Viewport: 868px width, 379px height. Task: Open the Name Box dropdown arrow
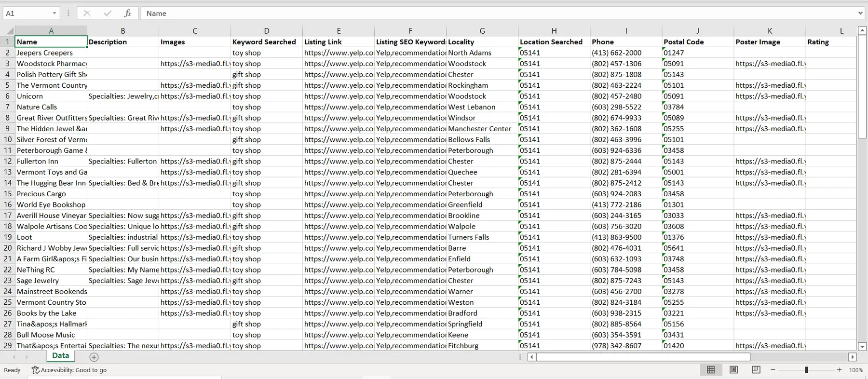coord(54,14)
